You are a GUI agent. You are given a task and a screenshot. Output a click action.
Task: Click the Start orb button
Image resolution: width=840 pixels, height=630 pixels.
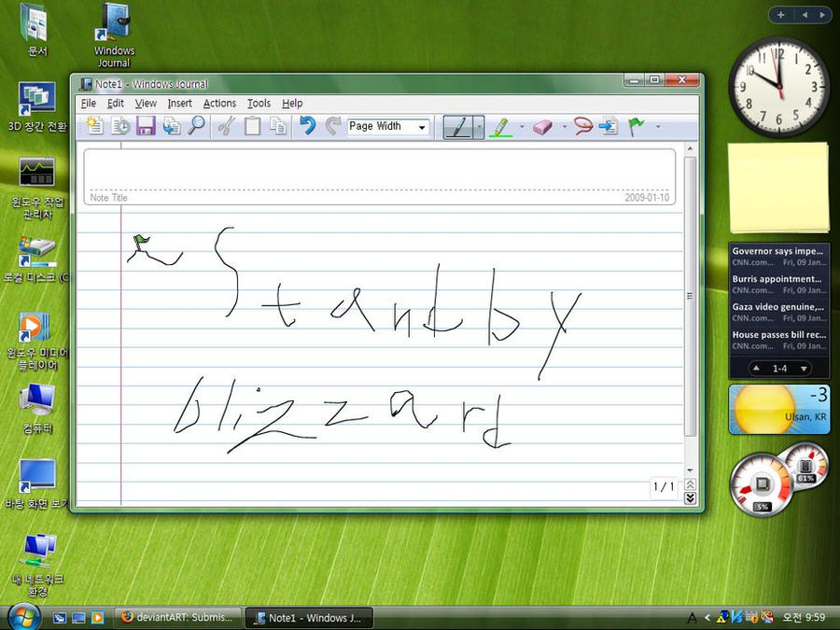click(23, 616)
